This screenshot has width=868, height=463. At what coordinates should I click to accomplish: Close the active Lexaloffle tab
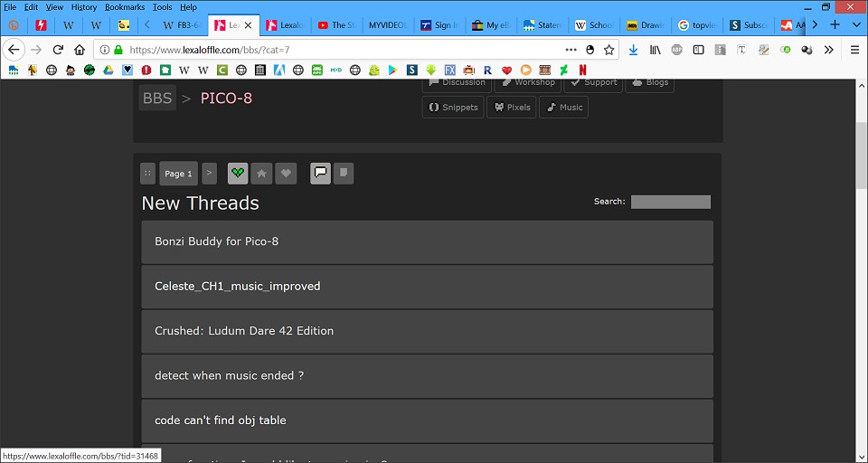tap(248, 25)
